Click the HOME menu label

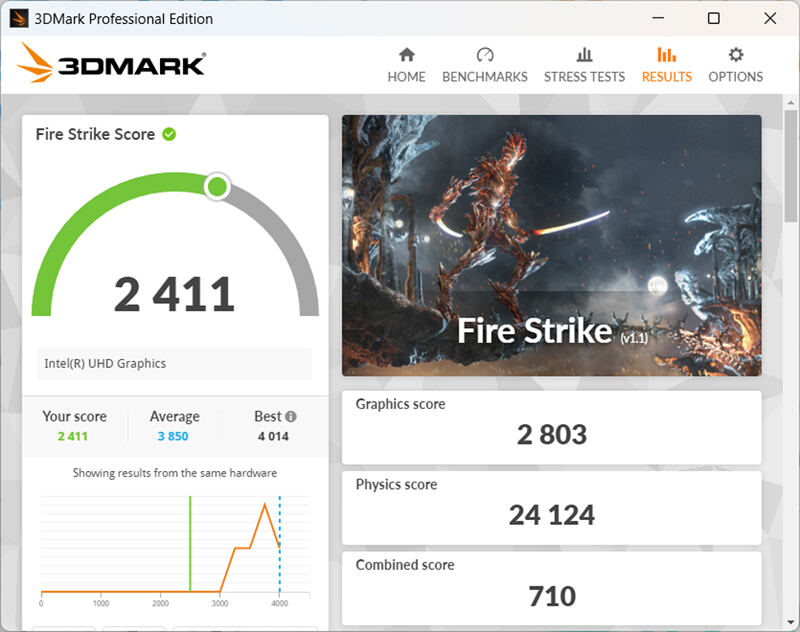click(x=406, y=77)
